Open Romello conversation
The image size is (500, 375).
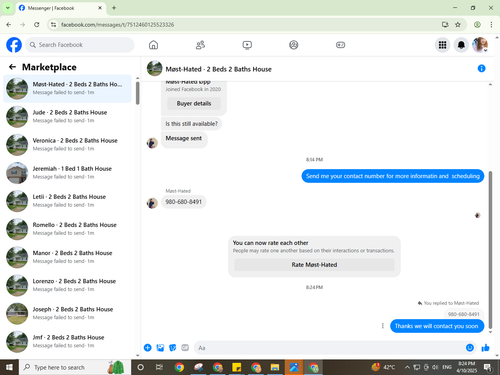(x=67, y=229)
